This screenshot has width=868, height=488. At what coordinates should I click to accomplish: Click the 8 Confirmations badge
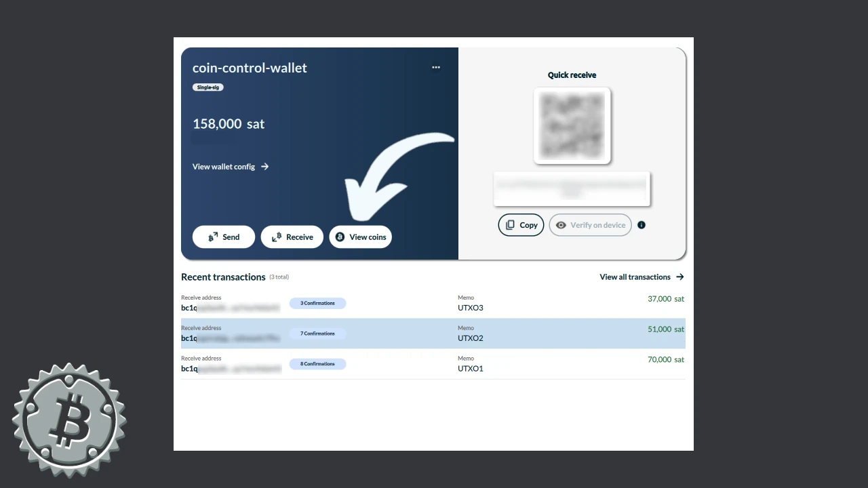318,364
